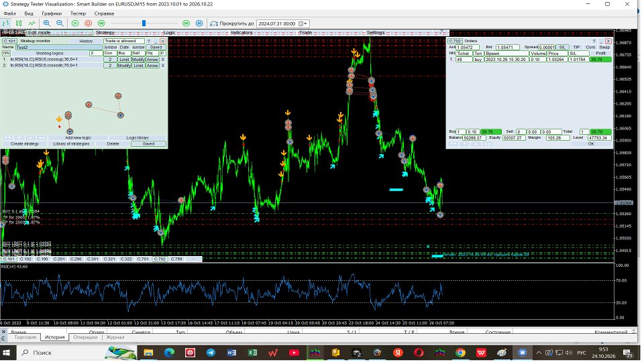
Task: Open the Indicators panel tab
Action: click(x=241, y=32)
